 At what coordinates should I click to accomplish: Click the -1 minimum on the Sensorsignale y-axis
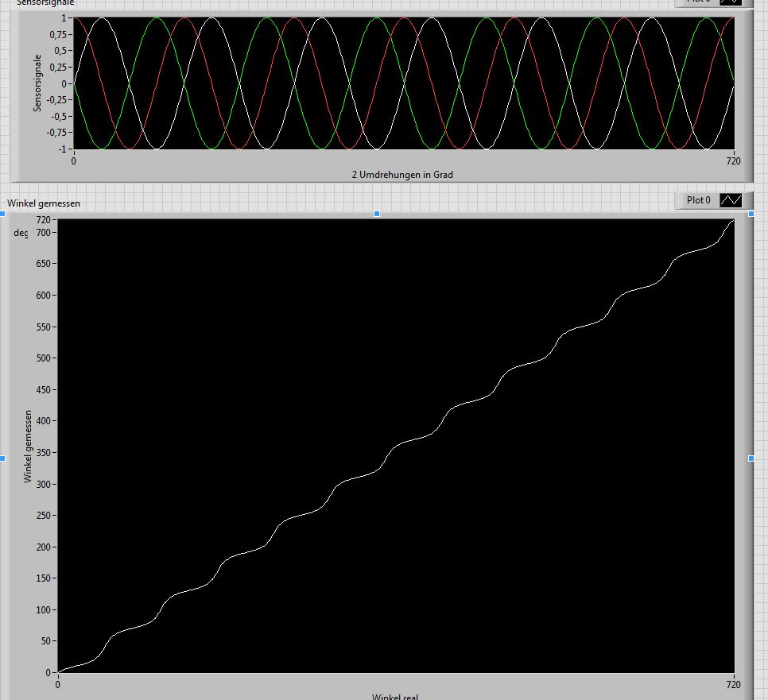pos(62,149)
